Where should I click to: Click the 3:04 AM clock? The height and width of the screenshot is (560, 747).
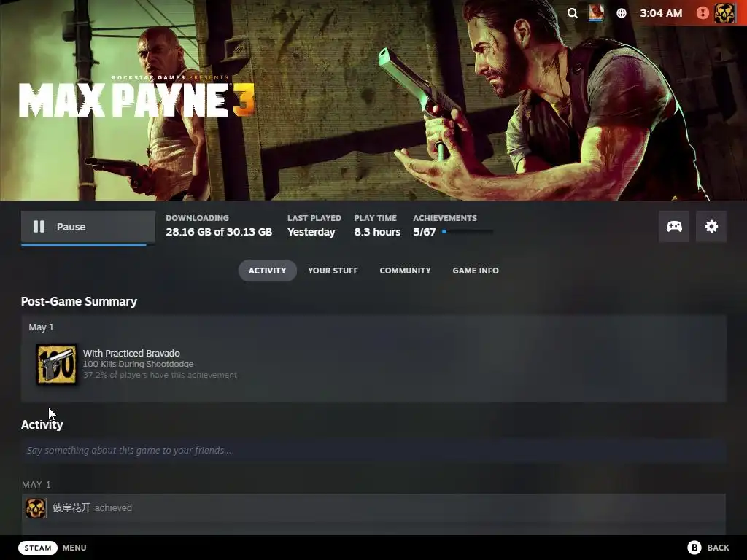coord(661,13)
